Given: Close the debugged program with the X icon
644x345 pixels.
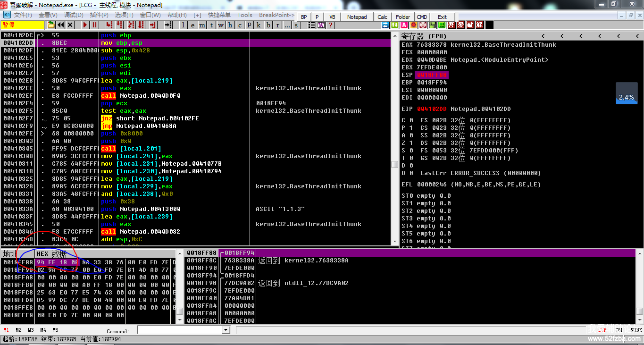Looking at the screenshot, I should click(x=70, y=25).
